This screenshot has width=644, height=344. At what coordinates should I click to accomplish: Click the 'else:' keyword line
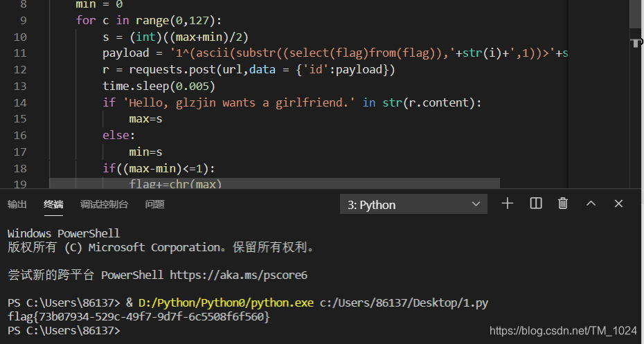[119, 136]
